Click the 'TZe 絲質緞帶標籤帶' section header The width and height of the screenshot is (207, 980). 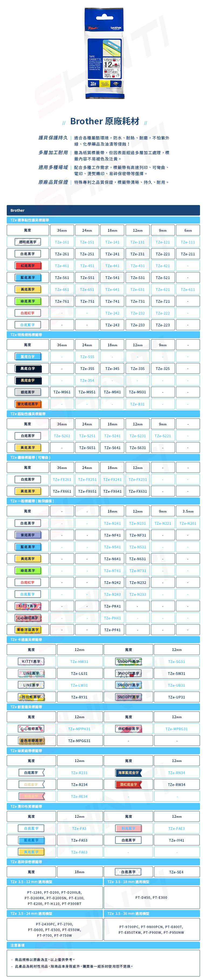pyautogui.click(x=103, y=750)
